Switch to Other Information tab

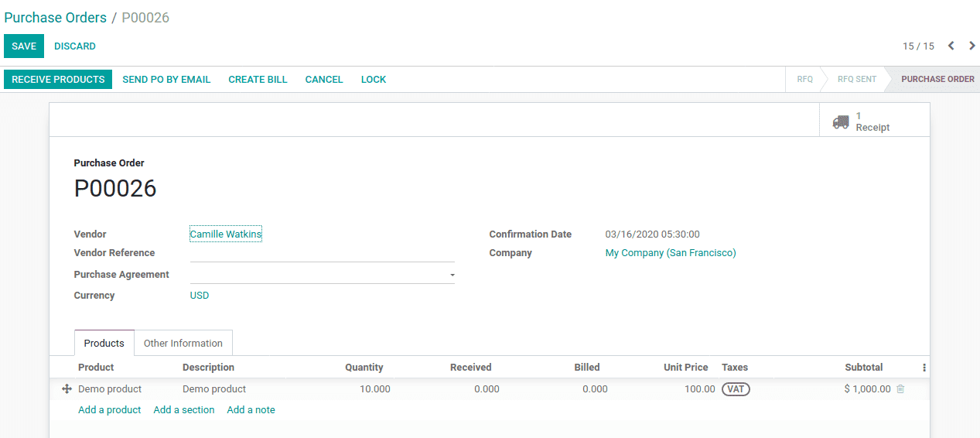183,343
